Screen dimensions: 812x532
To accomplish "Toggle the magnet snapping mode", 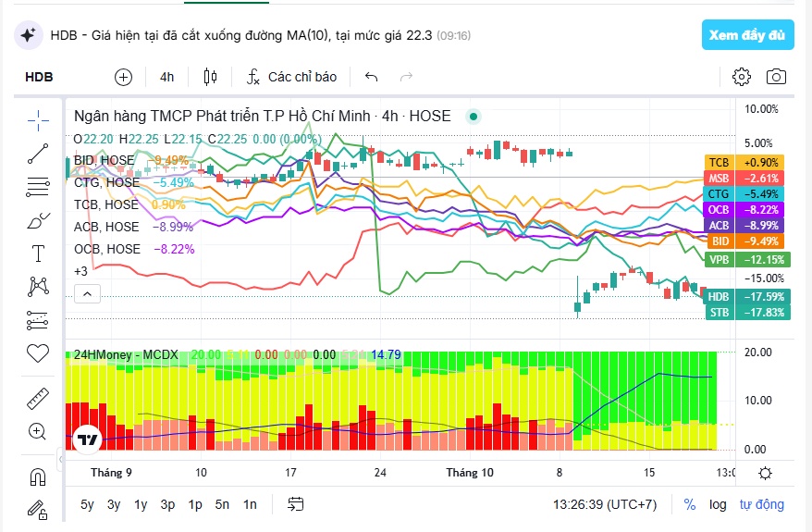I will [38, 477].
